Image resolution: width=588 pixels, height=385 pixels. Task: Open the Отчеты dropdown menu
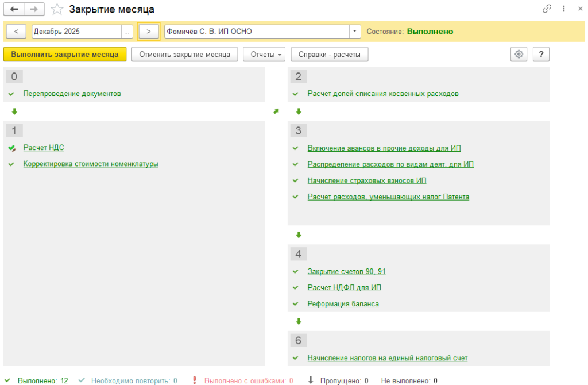point(264,54)
